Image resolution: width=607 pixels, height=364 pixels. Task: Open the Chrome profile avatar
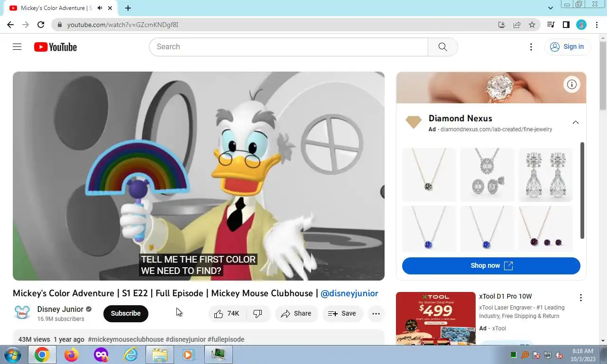pyautogui.click(x=581, y=25)
